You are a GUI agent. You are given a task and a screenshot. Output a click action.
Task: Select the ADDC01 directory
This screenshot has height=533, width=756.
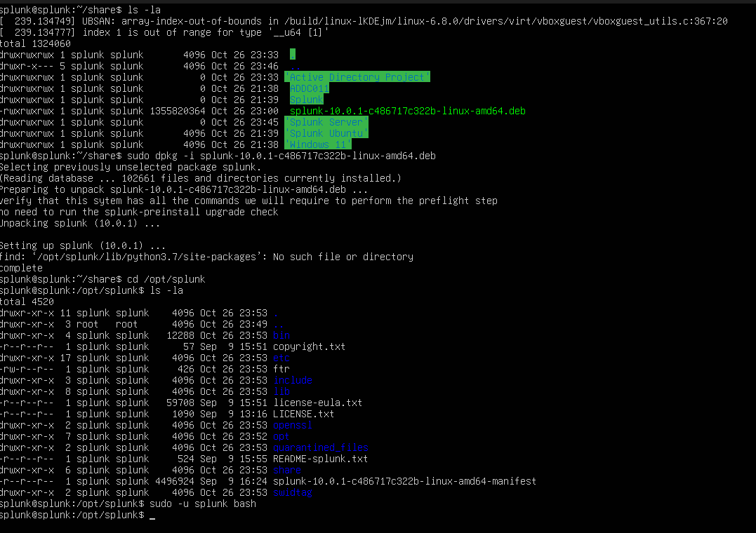(308, 88)
